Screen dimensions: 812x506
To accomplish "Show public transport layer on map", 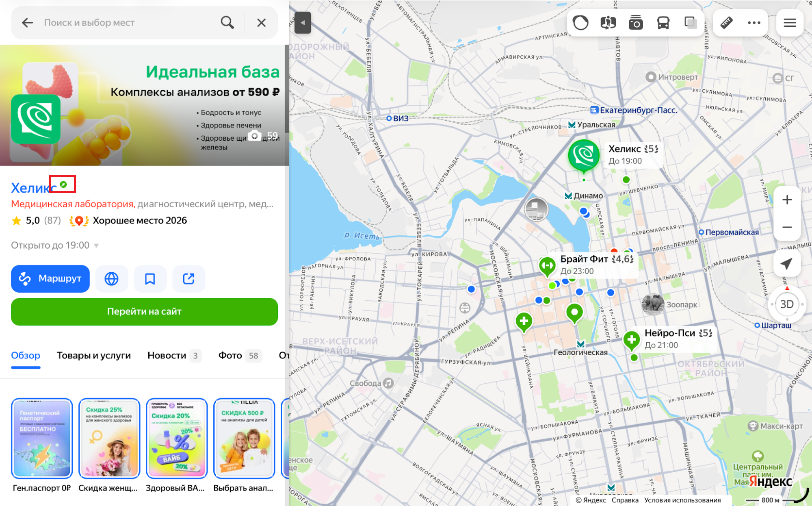I will [663, 23].
